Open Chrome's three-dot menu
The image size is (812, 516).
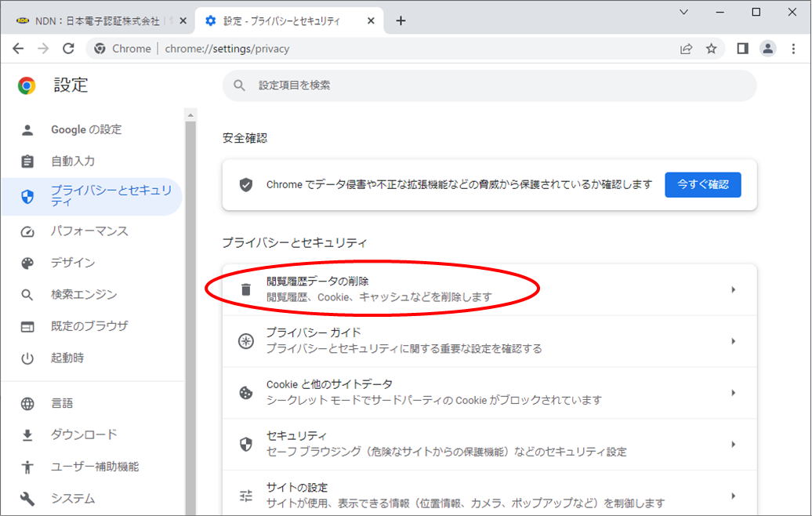[x=793, y=49]
